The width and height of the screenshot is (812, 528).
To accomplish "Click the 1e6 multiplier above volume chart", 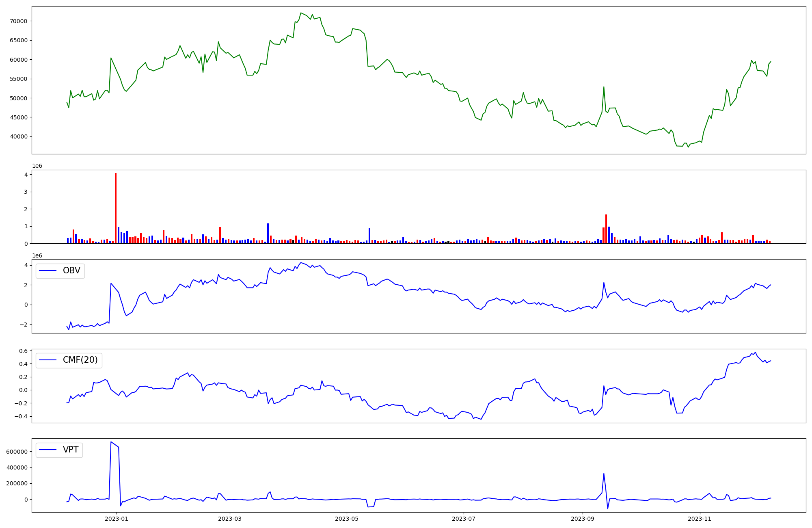I will [x=37, y=166].
